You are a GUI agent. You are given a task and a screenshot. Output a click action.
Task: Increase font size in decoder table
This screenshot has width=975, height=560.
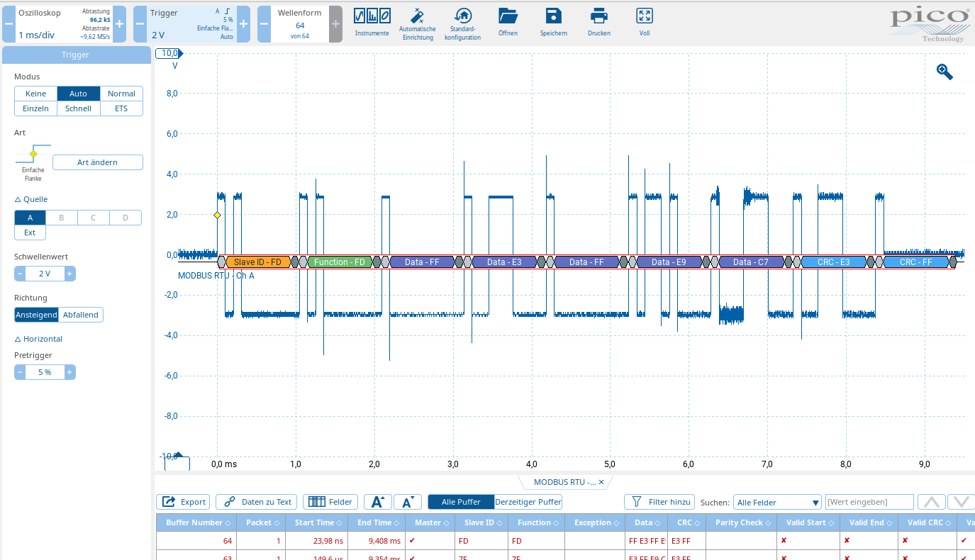[377, 502]
